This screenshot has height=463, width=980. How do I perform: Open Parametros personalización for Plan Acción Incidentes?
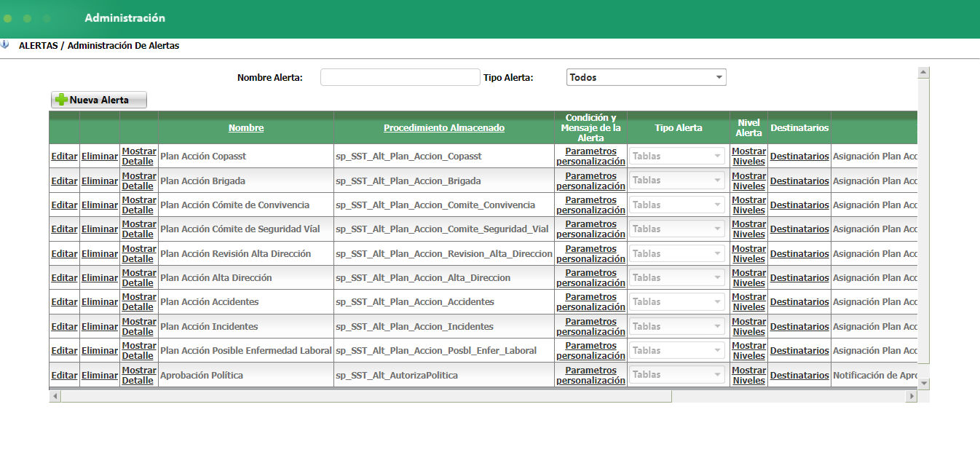[590, 326]
